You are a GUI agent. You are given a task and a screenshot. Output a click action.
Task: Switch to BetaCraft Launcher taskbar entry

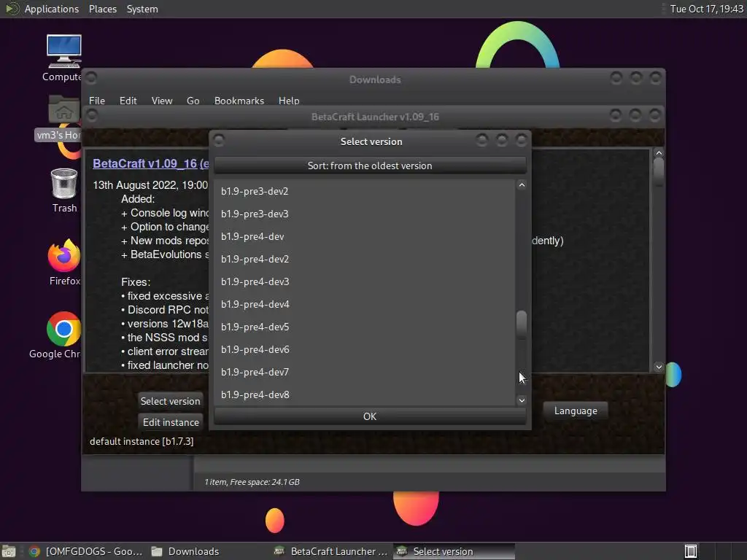[330, 551]
